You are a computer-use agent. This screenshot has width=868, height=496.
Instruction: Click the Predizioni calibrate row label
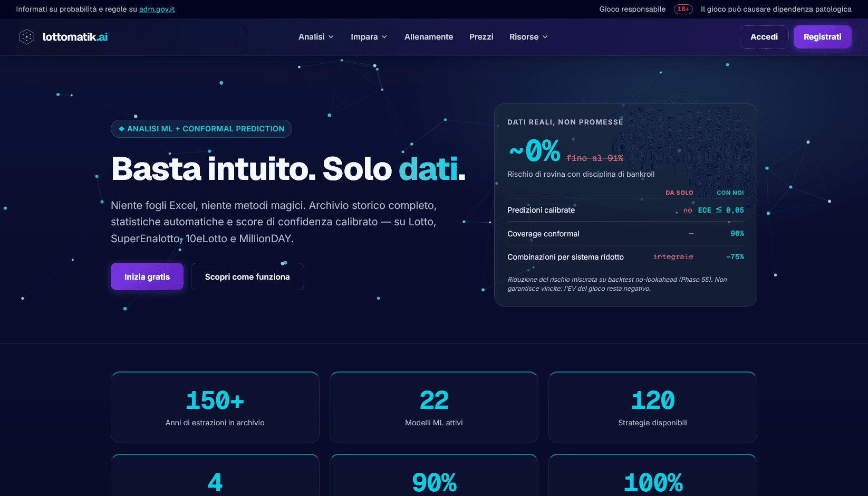click(x=541, y=210)
